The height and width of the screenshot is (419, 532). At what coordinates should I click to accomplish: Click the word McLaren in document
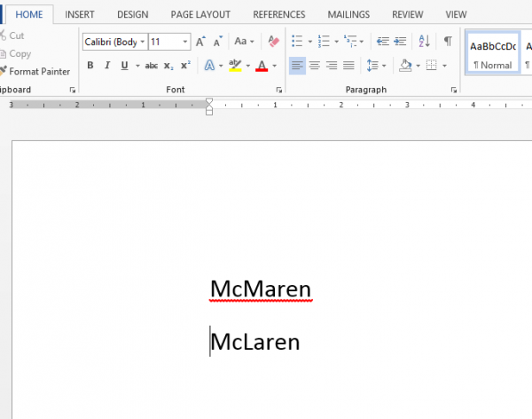click(255, 342)
